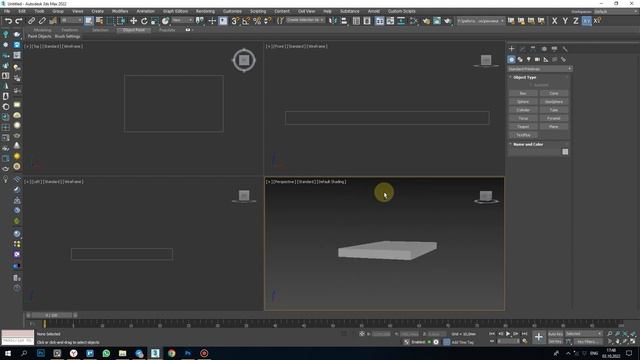
Task: Toggle 3D Snaps button
Action: [x=235, y=21]
